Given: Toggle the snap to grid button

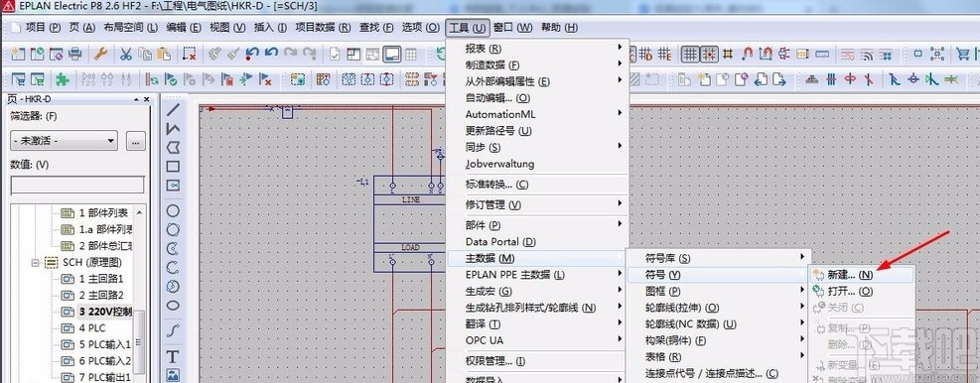Looking at the screenshot, I should (709, 55).
